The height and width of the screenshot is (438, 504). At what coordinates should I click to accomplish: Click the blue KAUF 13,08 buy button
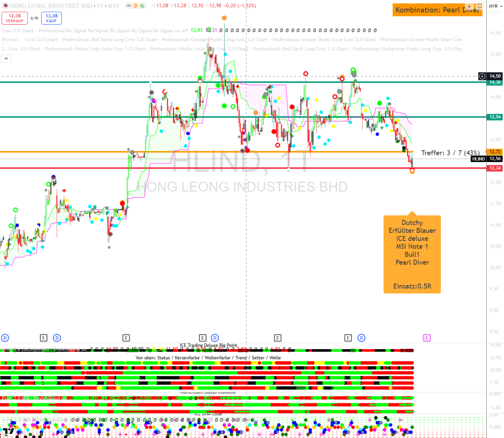(x=51, y=18)
